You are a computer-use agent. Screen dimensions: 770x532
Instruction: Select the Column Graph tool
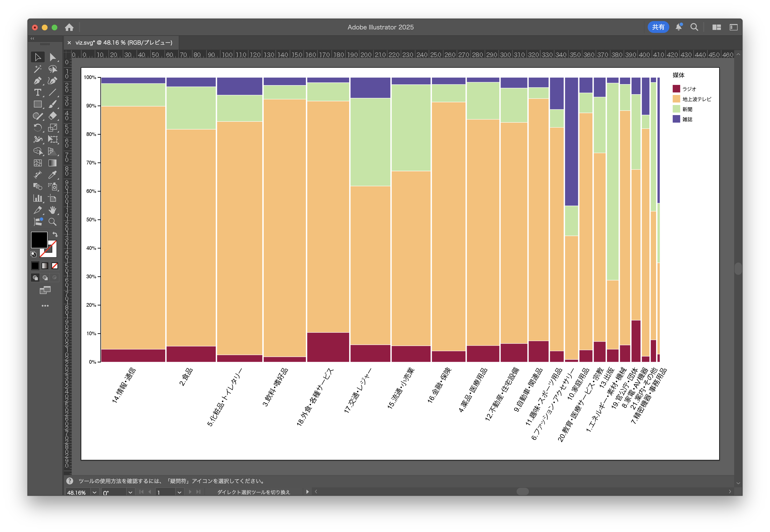[x=37, y=198]
